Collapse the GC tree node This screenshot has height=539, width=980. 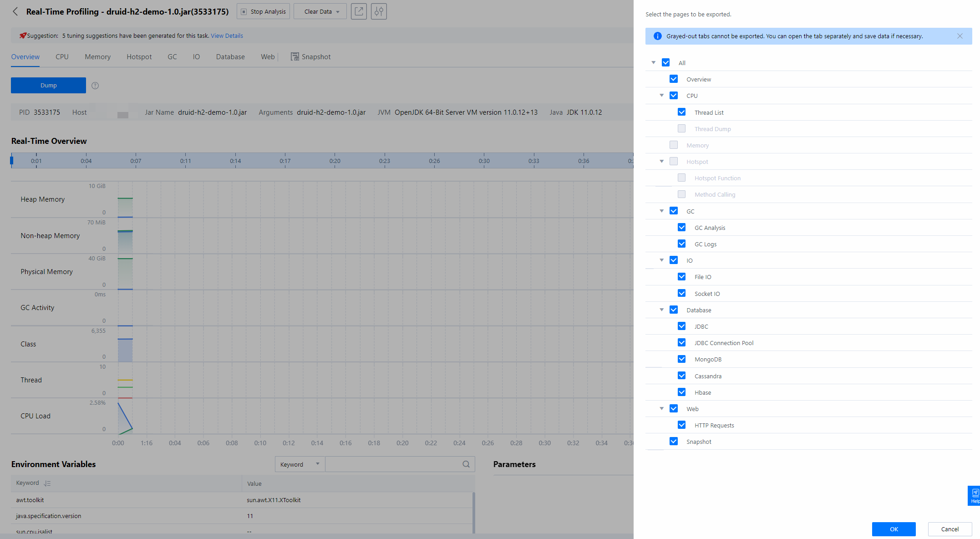pos(662,211)
